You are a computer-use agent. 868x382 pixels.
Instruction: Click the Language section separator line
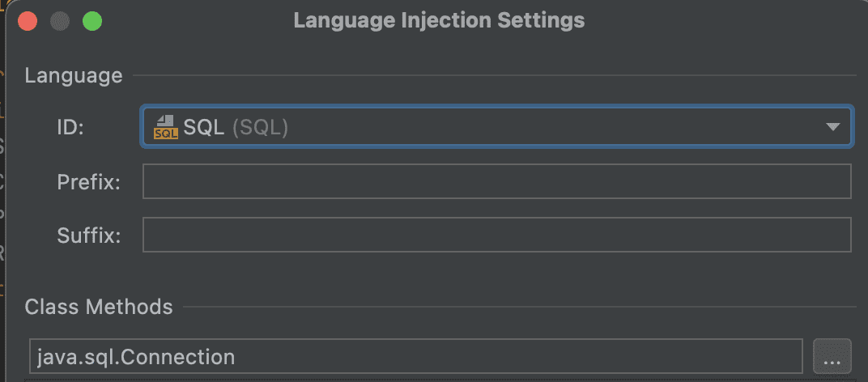click(x=494, y=76)
